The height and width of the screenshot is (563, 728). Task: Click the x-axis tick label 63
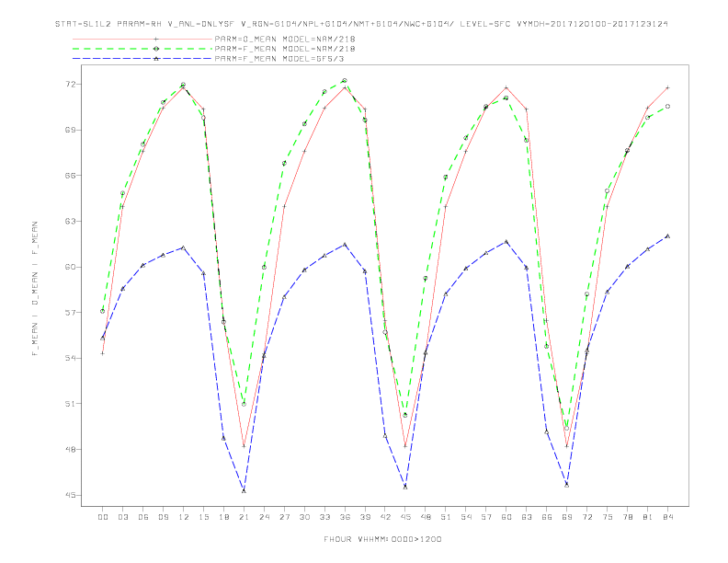527,517
